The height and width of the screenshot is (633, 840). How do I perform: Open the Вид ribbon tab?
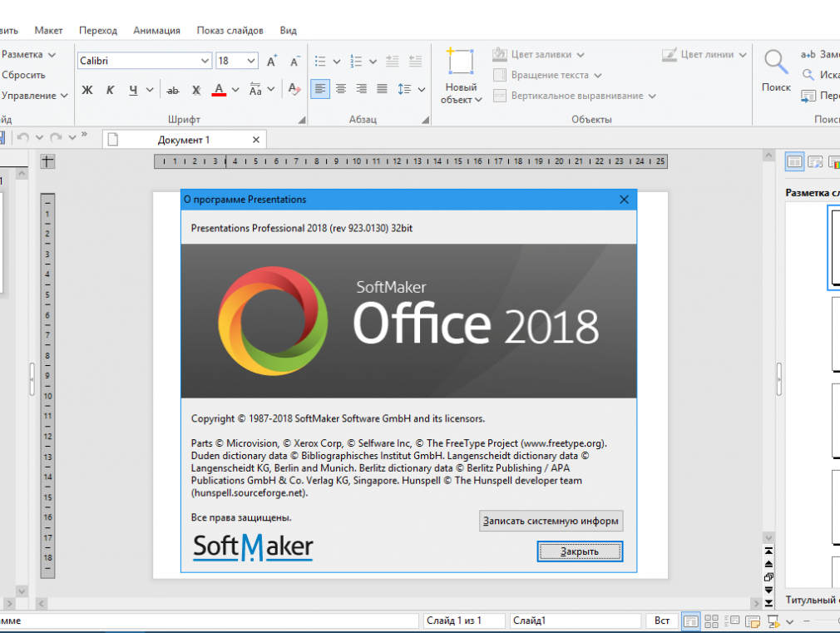click(289, 31)
